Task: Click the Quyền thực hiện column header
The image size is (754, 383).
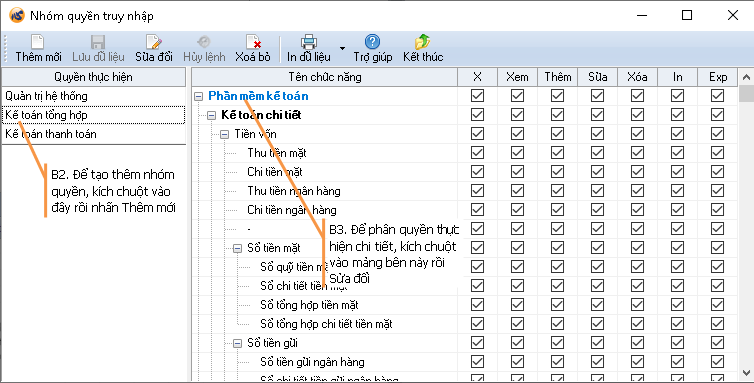Action: tap(93, 77)
